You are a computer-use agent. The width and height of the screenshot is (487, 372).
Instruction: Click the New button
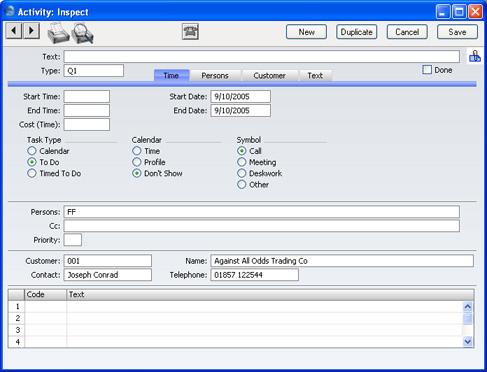pyautogui.click(x=306, y=32)
